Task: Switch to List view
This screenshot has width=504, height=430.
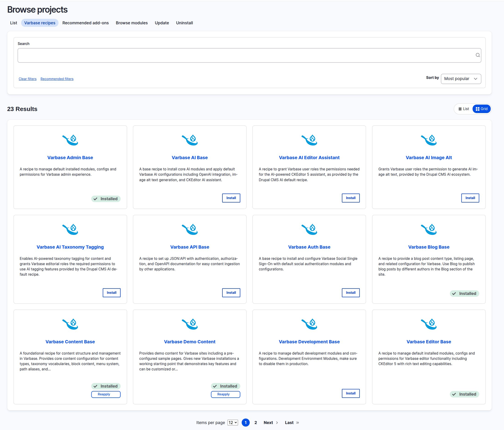Action: tap(463, 109)
